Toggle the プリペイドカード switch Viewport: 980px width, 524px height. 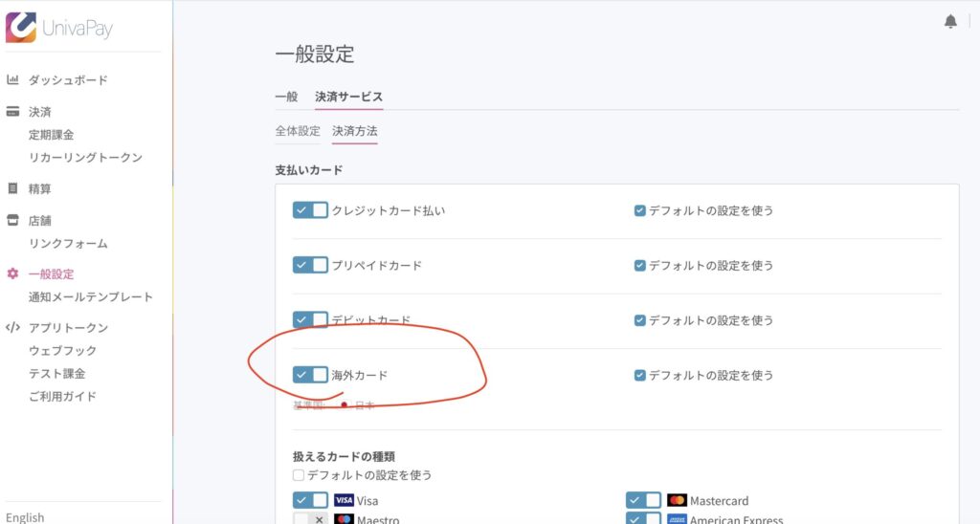tap(310, 265)
